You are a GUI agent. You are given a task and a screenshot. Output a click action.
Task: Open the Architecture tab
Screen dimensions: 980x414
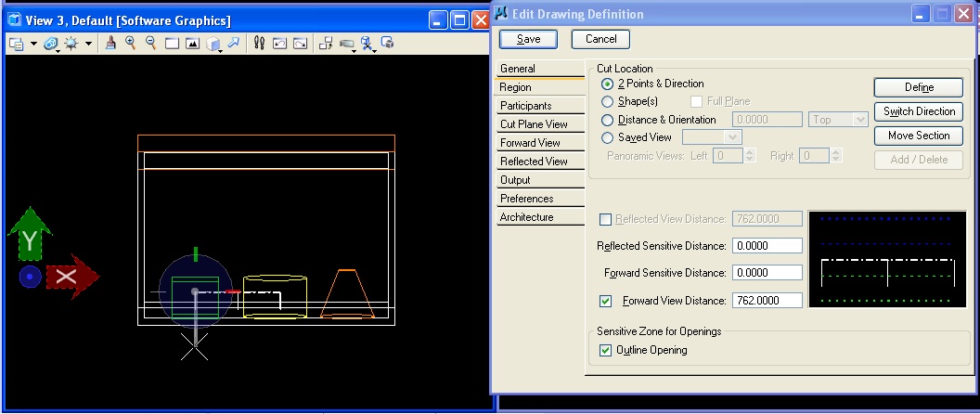tap(539, 217)
